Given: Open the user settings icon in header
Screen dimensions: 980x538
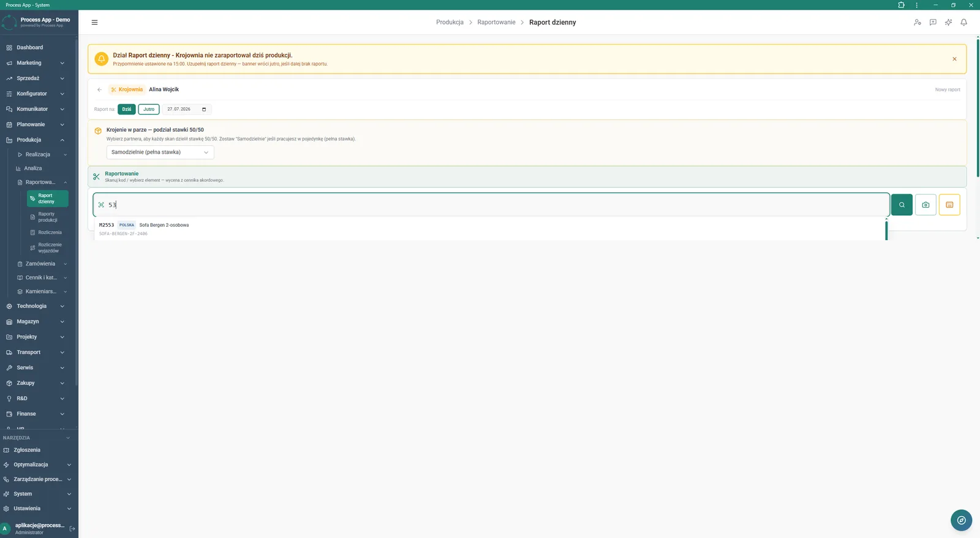Looking at the screenshot, I should pyautogui.click(x=917, y=22).
